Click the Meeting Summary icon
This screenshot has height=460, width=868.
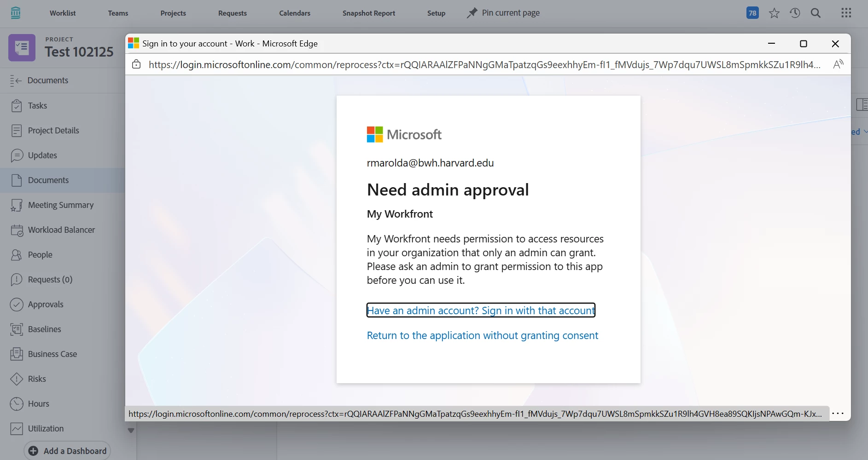click(17, 205)
